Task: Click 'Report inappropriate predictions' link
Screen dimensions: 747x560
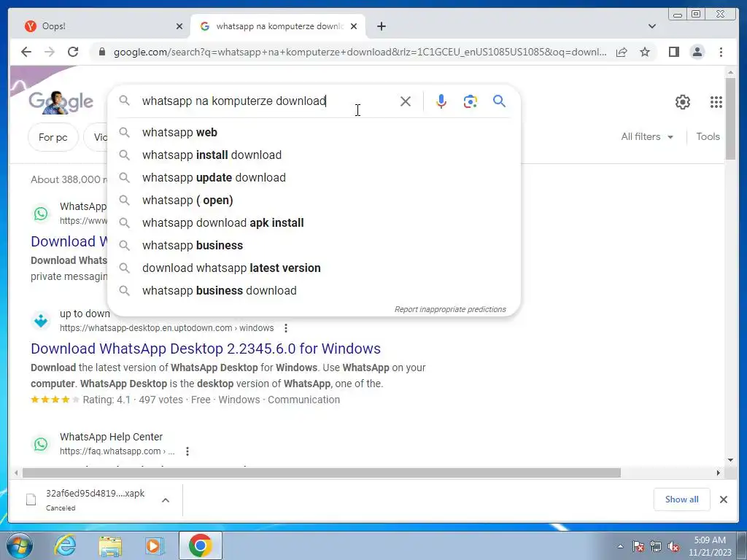Action: (450, 309)
